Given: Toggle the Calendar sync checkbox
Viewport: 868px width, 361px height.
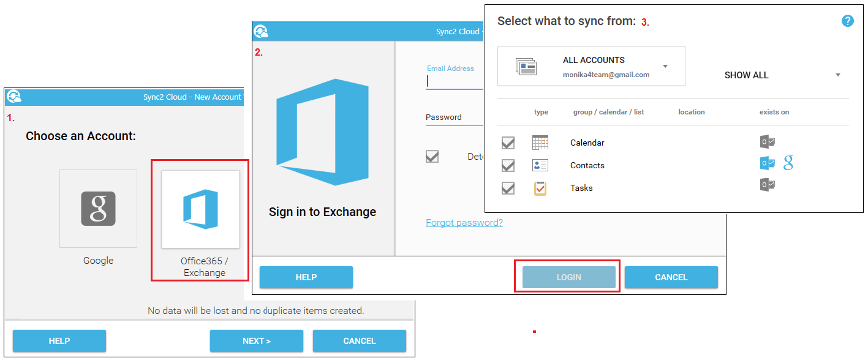Looking at the screenshot, I should (x=508, y=143).
